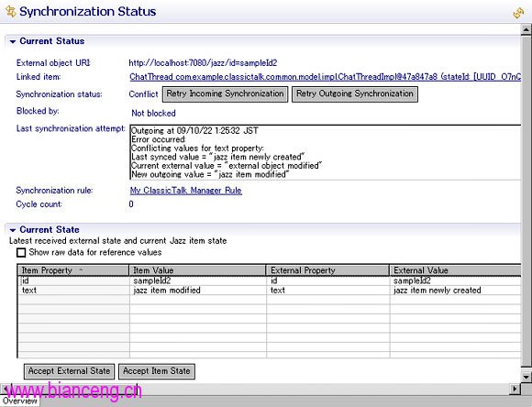Collapse the Current Status section
The width and height of the screenshot is (532, 407).
[x=13, y=42]
